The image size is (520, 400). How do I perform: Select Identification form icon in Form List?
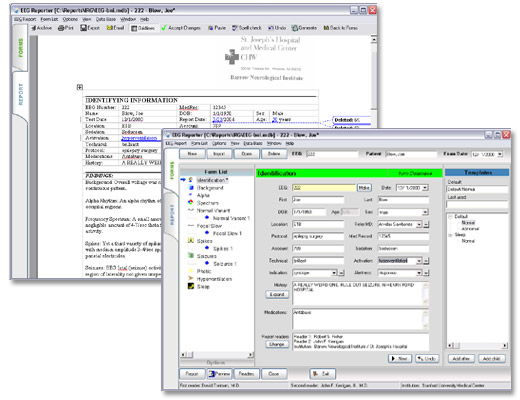pyautogui.click(x=191, y=180)
